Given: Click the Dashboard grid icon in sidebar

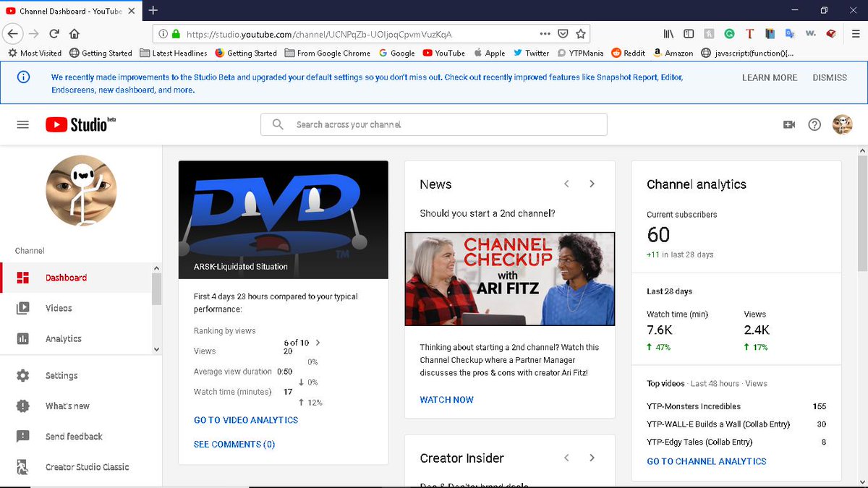Looking at the screenshot, I should [x=23, y=278].
